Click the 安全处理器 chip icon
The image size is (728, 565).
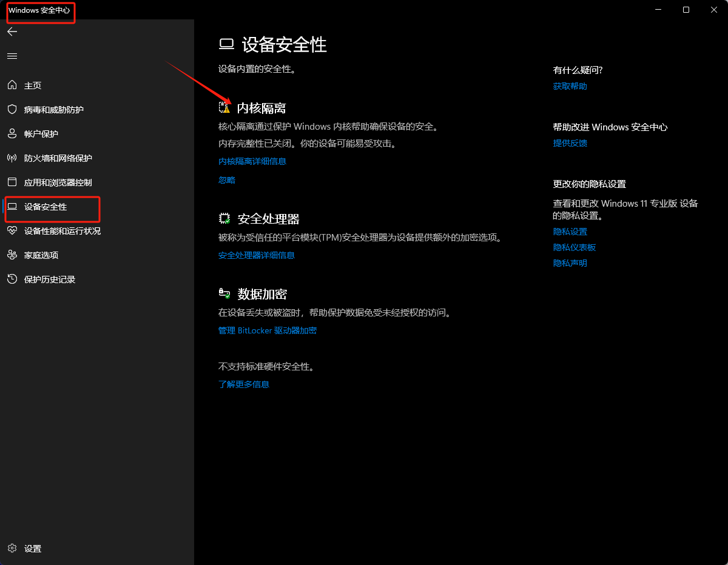point(224,219)
